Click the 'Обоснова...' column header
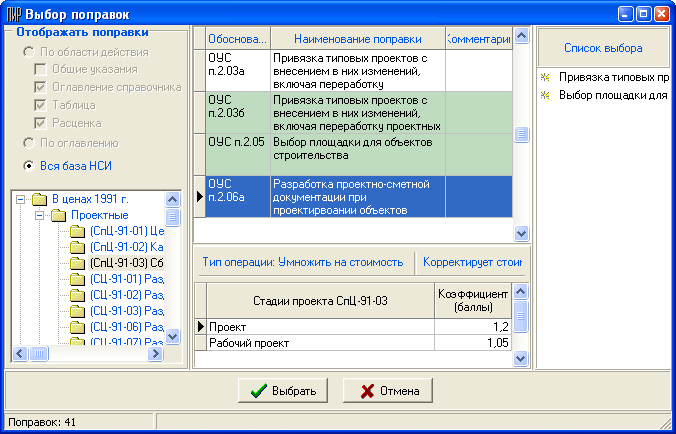The width and height of the screenshot is (676, 434). pyautogui.click(x=237, y=39)
